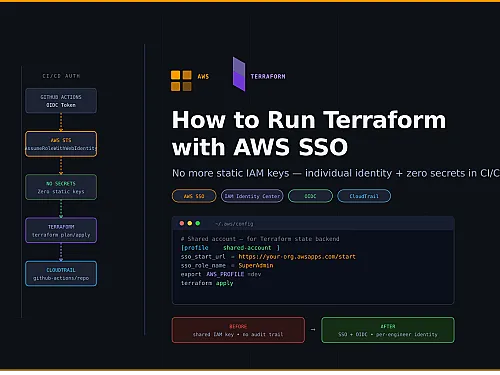
Task: Click the red window dot in code panel
Action: 182,223
